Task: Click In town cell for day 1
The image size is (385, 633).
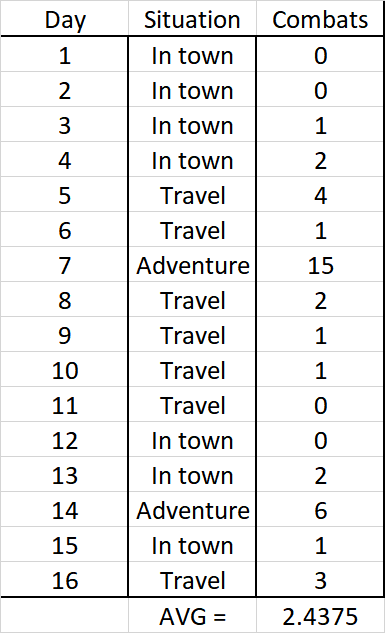Action: [192, 54]
